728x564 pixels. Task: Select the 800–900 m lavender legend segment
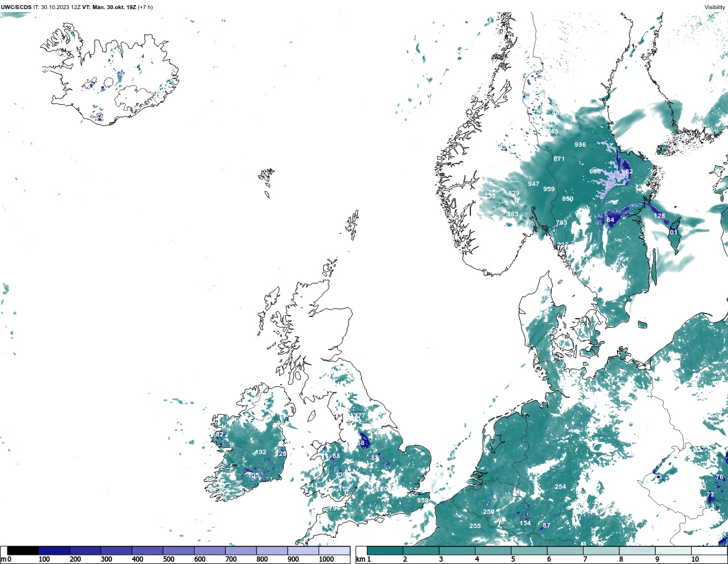tap(272, 551)
